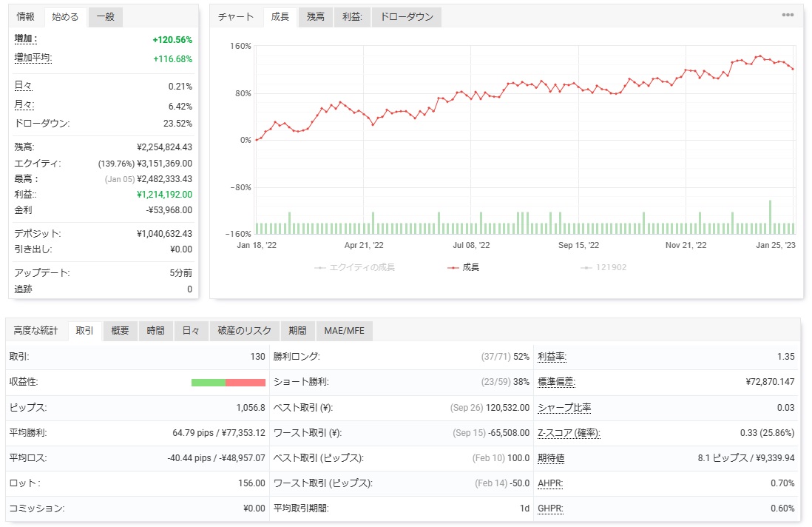Show the 破産のリスク tab

pos(245,331)
